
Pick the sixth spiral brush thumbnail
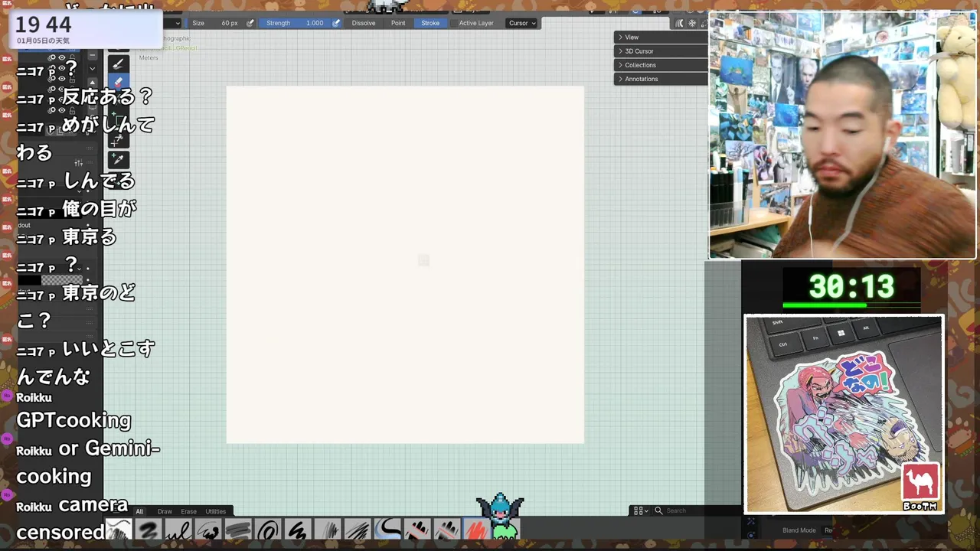point(268,530)
